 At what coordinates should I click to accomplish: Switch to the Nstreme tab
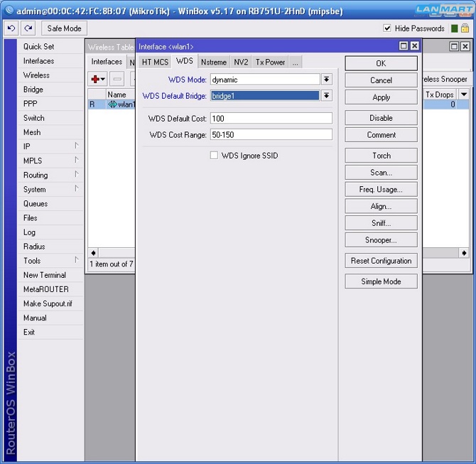[212, 62]
